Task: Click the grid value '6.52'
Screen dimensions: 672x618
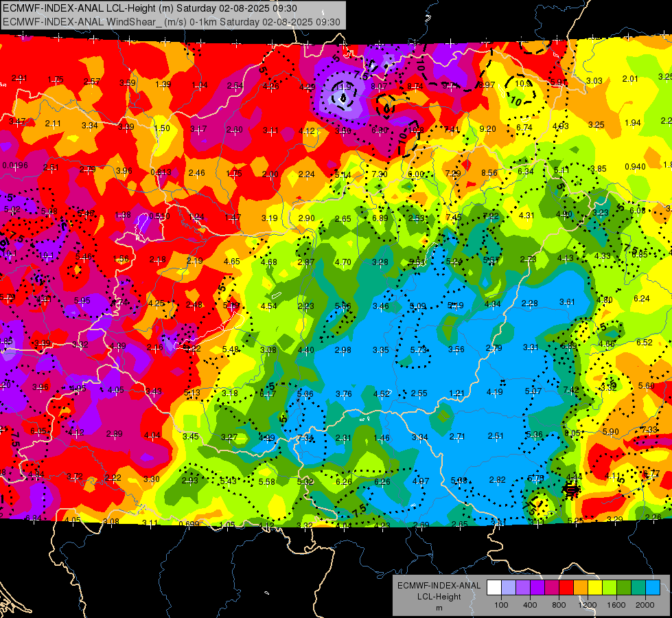Action: 644,343
